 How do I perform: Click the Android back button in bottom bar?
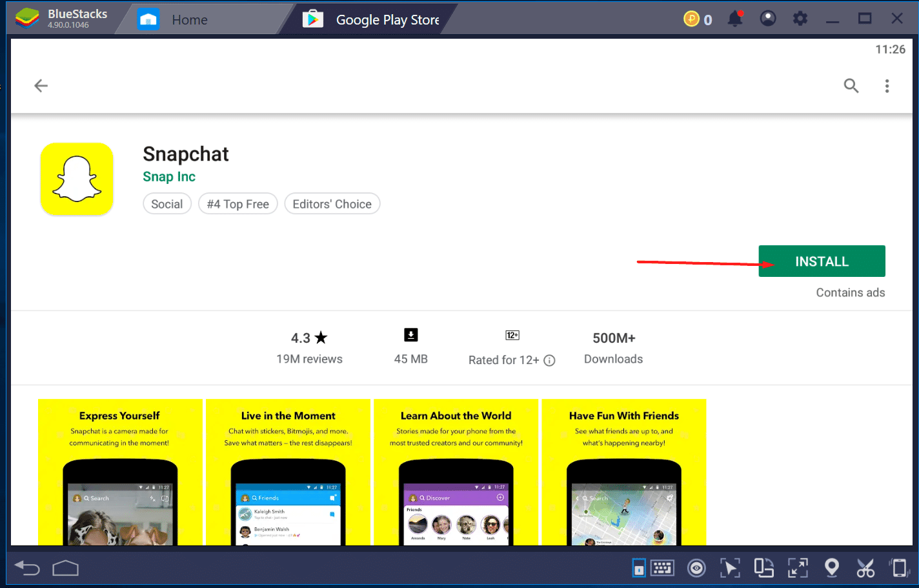(x=27, y=568)
